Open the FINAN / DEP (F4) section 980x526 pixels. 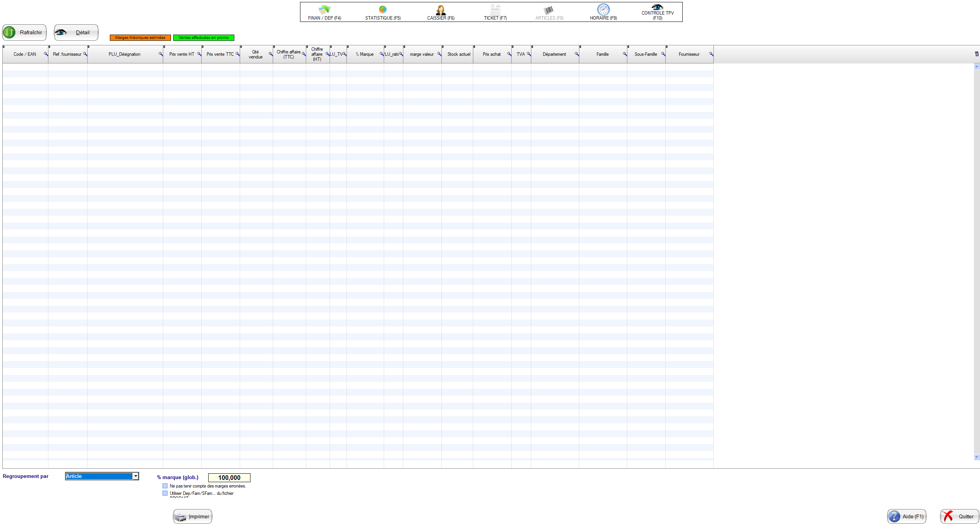point(324,12)
